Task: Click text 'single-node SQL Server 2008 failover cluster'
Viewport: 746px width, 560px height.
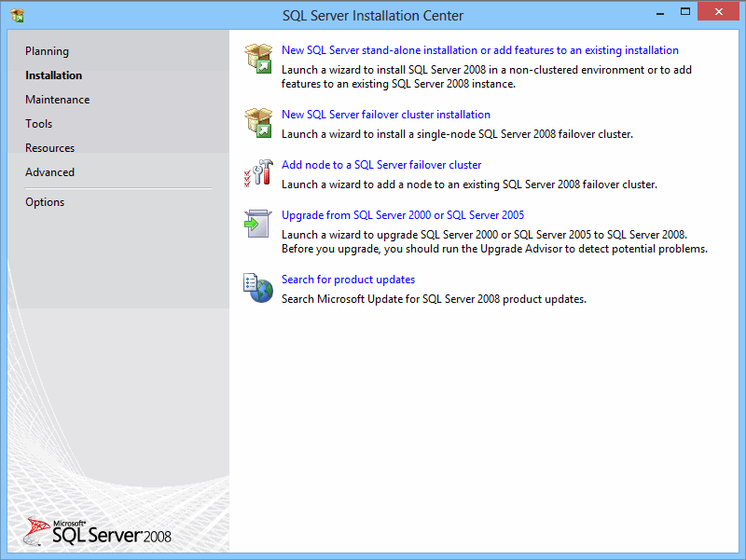Action: (x=524, y=134)
